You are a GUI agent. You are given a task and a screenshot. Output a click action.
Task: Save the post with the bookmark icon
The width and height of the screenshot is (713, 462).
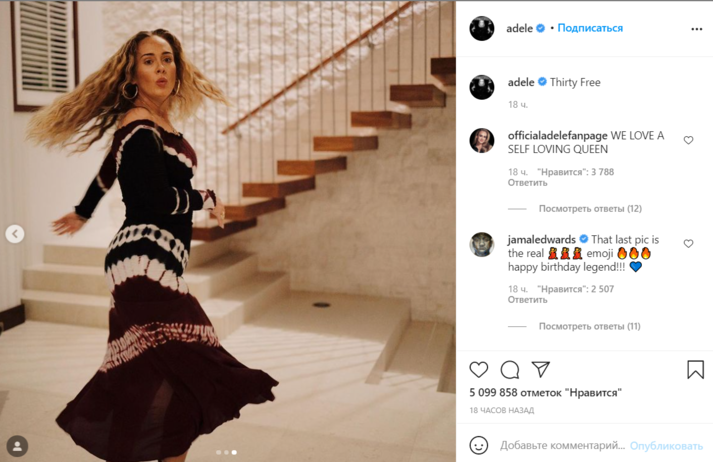695,370
